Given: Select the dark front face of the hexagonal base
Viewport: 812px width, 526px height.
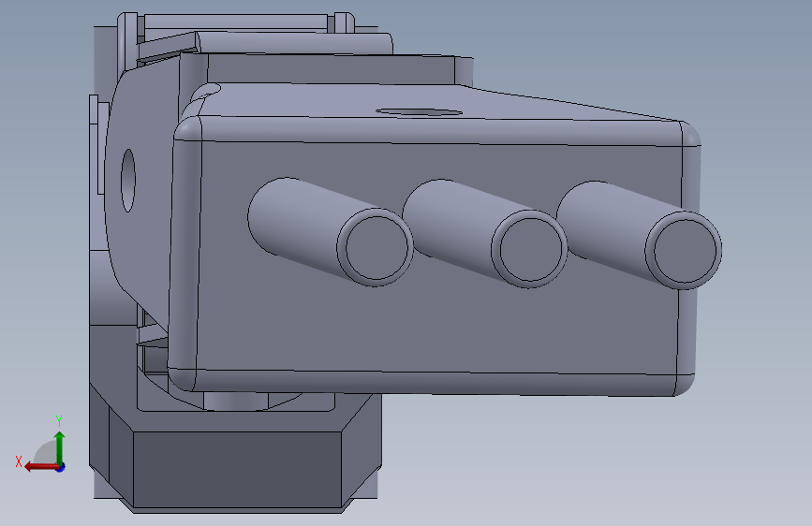Looking at the screenshot, I should [x=237, y=469].
